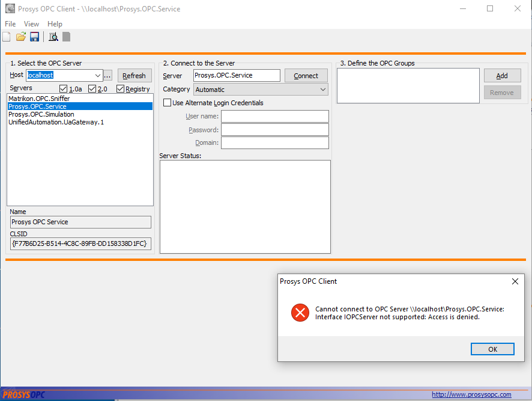Close the error dialog with X
This screenshot has width=532, height=401.
(515, 281)
